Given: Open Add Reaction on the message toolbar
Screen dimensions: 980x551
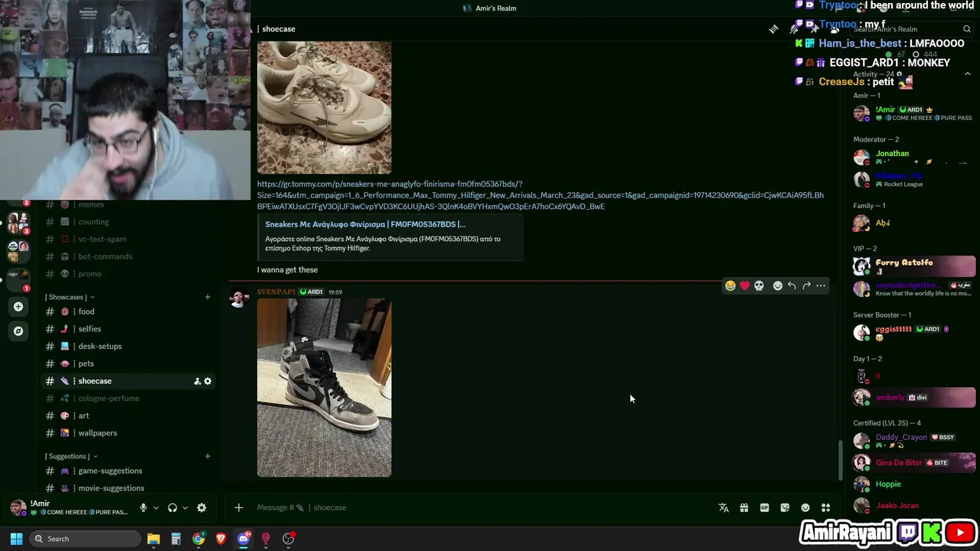Looking at the screenshot, I should coord(778,285).
